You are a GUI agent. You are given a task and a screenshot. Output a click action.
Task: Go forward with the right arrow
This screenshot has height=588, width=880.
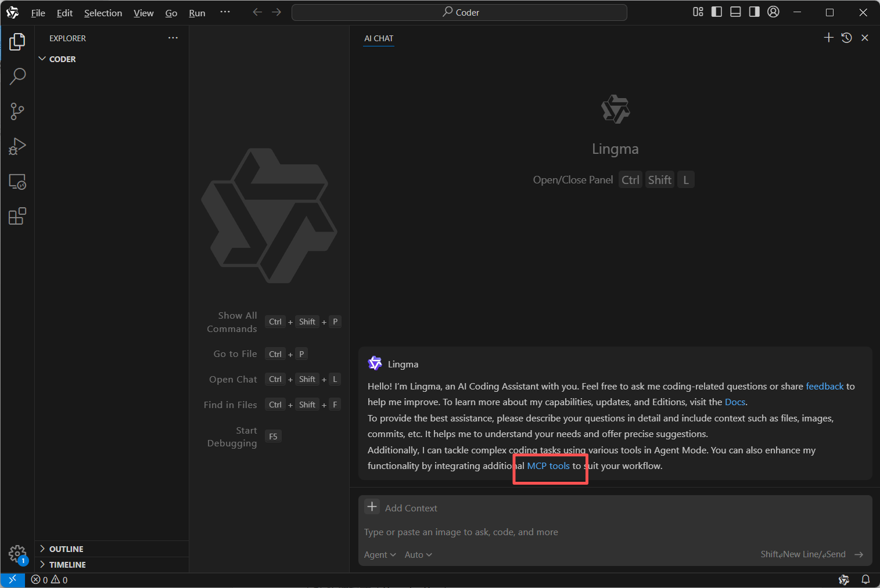pyautogui.click(x=276, y=12)
